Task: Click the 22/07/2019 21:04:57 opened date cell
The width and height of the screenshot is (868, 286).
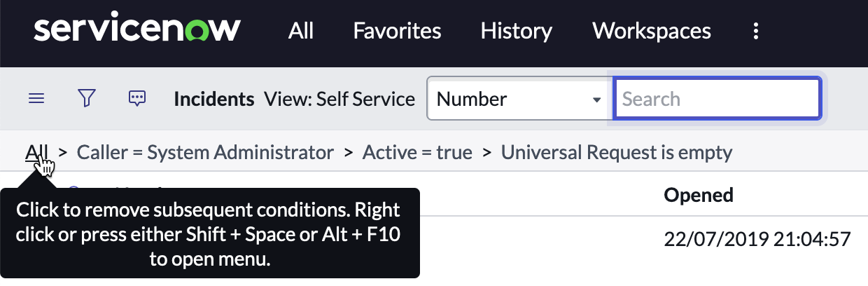Action: click(x=757, y=240)
